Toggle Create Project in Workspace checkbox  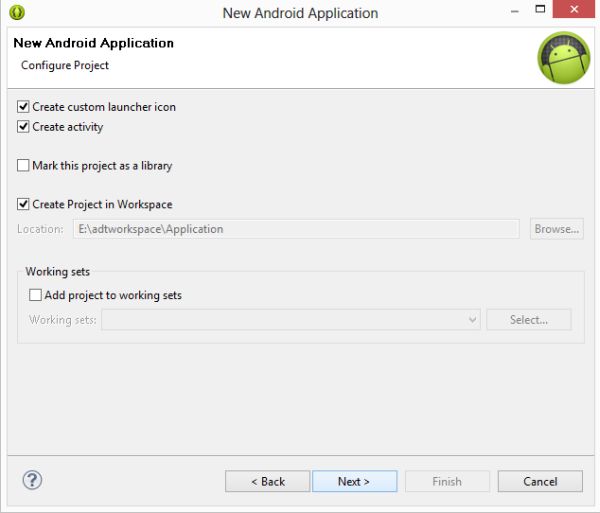(24, 204)
